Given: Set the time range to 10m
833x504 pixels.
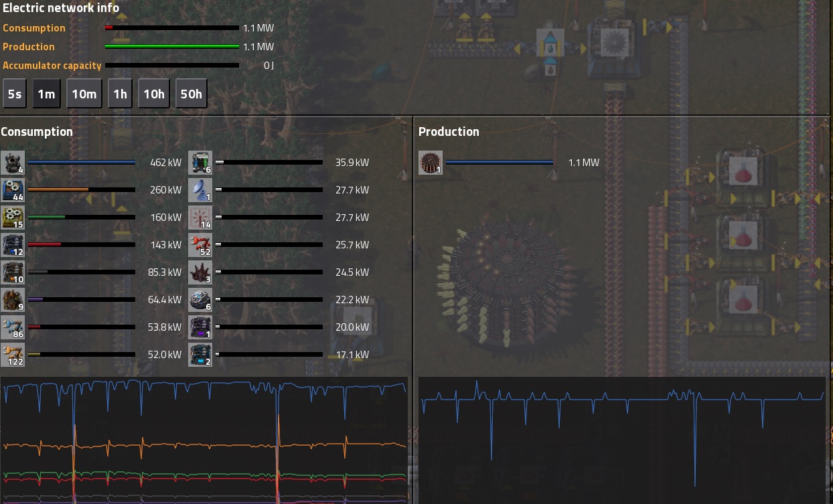Looking at the screenshot, I should (84, 94).
